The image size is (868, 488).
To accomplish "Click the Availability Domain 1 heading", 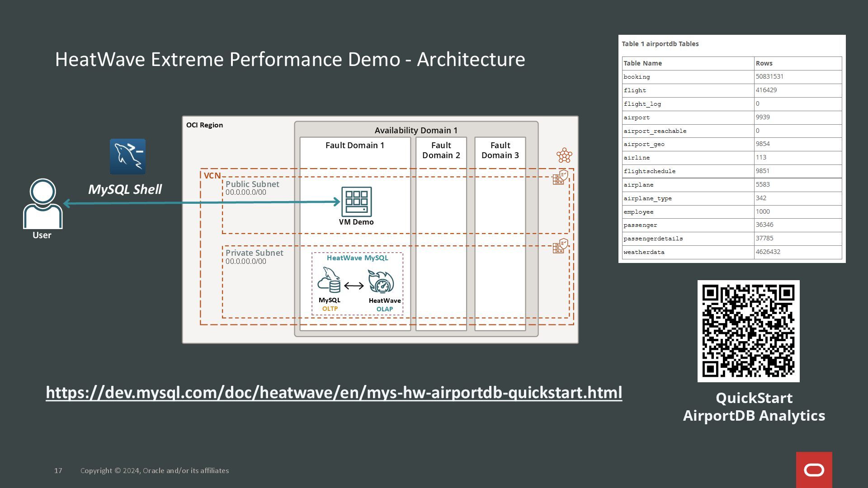I will [416, 130].
